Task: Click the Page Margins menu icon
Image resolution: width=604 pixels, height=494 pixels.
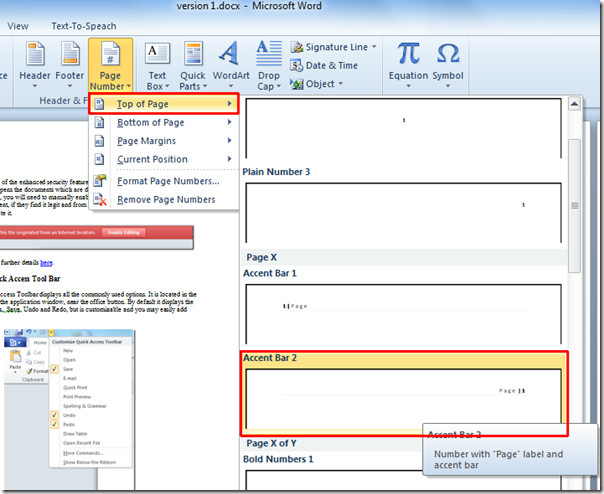Action: 99,141
